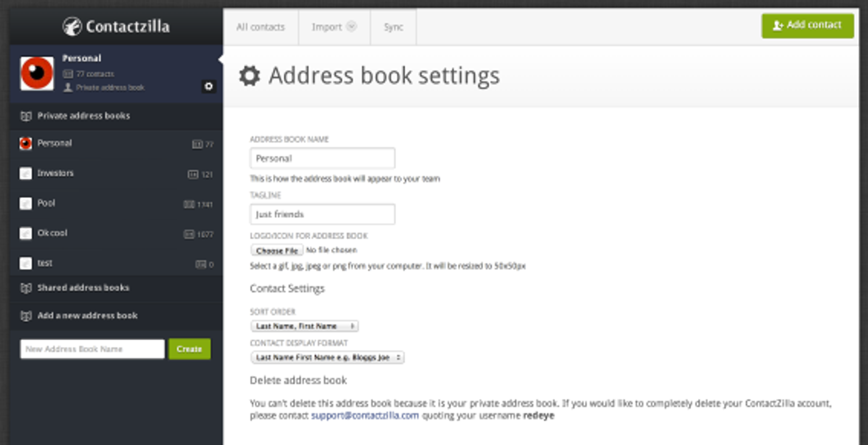
Task: Select the Personal address book in the list
Action: 116,143
